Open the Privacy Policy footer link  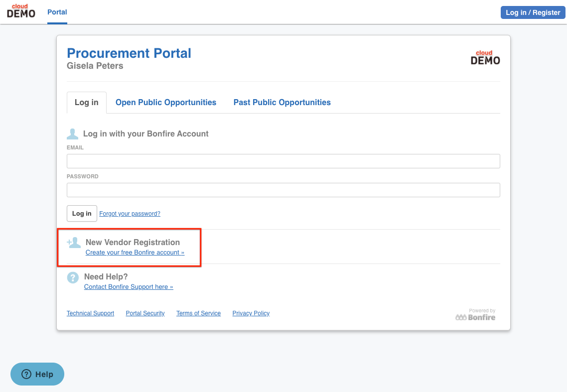pos(251,313)
